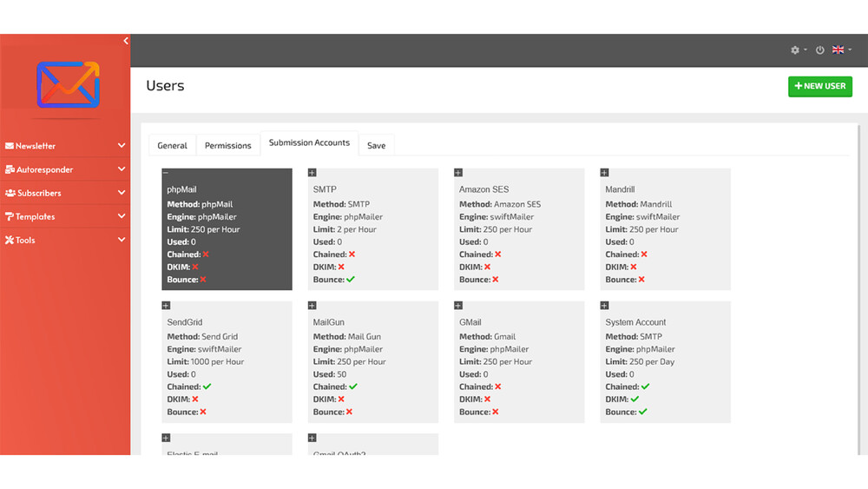868x489 pixels.
Task: Click the green Bounce check on System Account
Action: click(x=642, y=412)
